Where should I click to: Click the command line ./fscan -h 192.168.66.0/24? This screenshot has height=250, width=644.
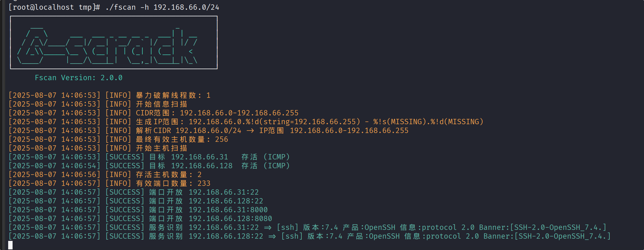162,7
